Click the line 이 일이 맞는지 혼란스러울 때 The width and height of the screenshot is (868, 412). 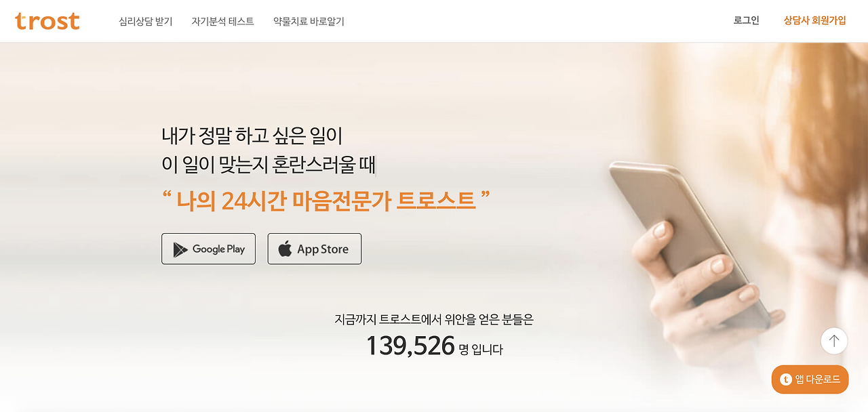268,164
